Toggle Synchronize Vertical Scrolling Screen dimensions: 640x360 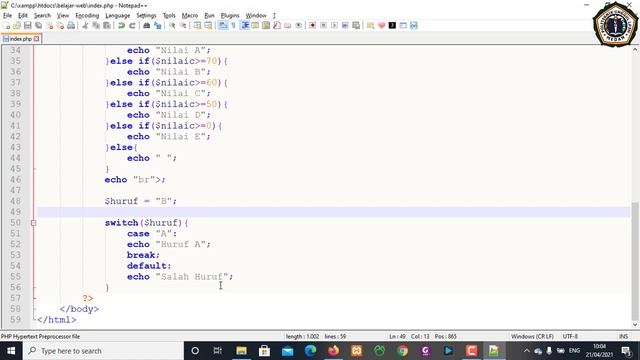point(198,25)
